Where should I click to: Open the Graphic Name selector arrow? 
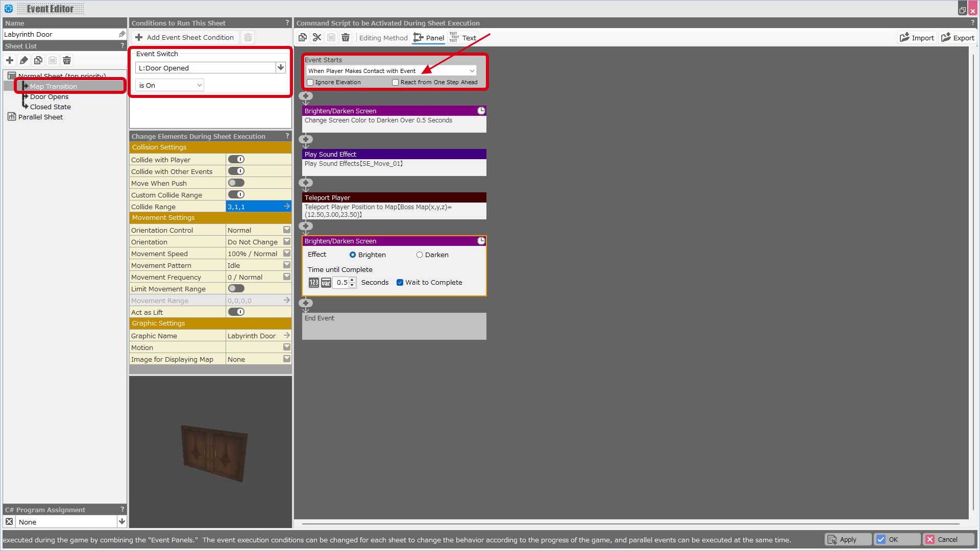click(x=286, y=336)
